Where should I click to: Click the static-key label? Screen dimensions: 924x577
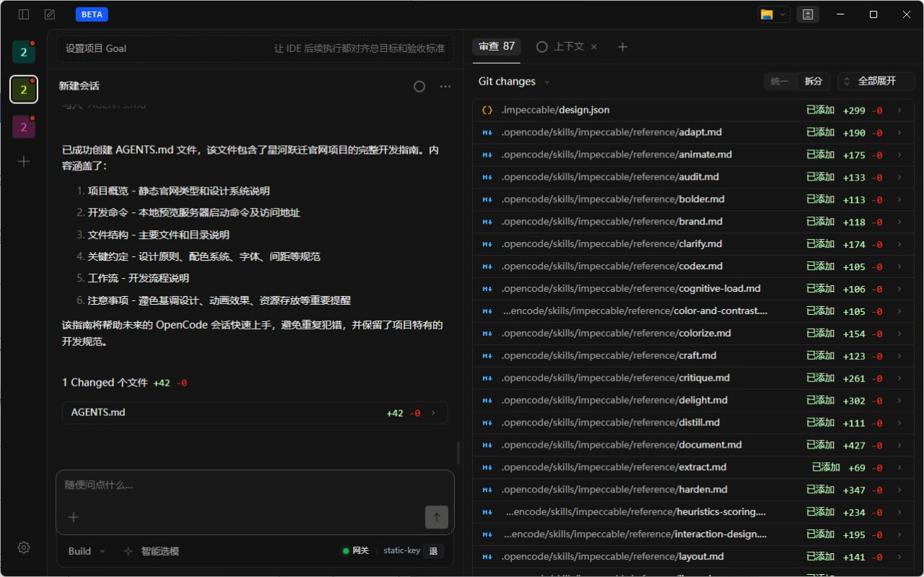click(401, 551)
